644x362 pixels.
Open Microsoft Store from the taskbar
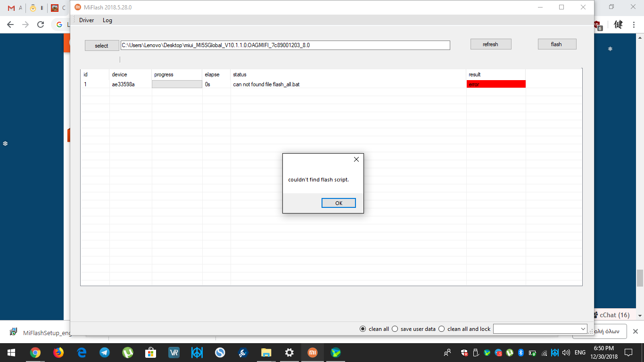point(150,353)
